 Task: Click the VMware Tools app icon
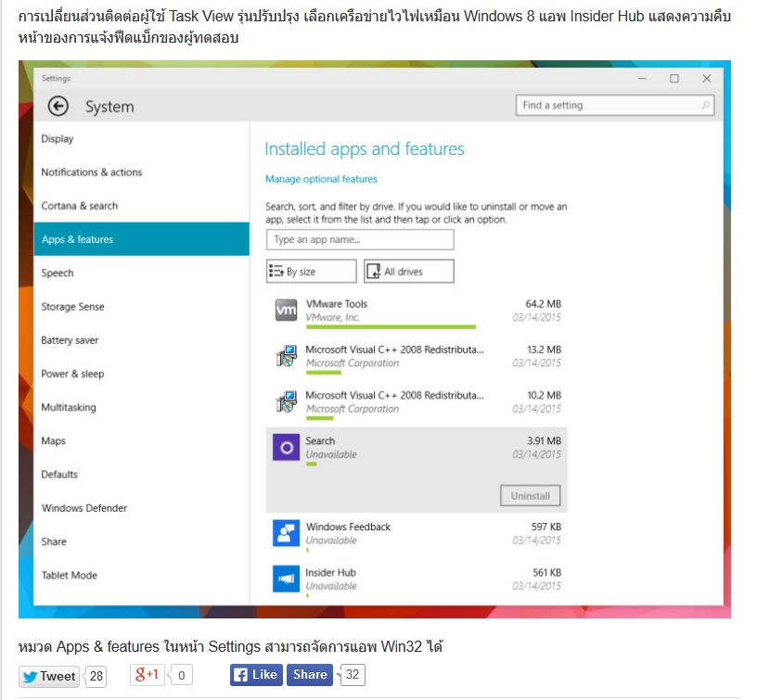[286, 310]
